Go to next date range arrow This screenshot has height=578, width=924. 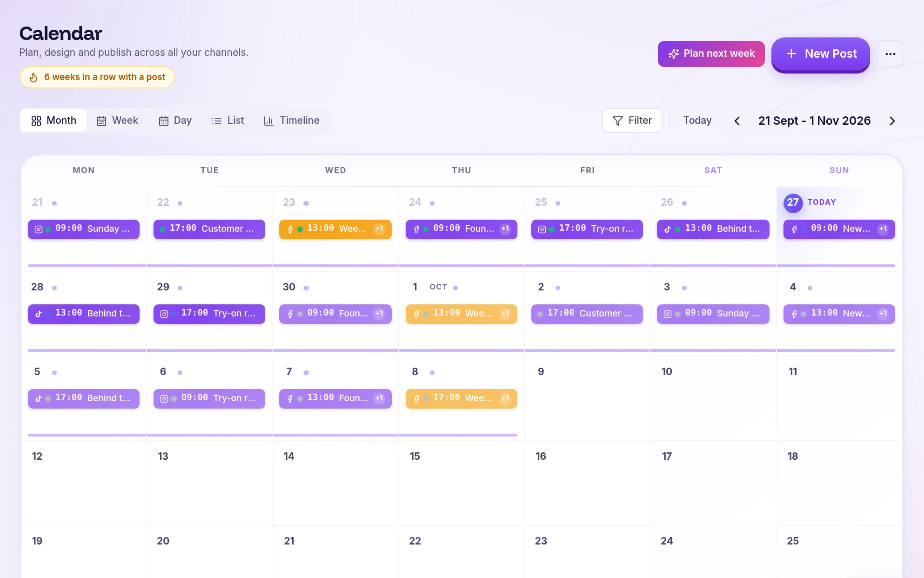pyautogui.click(x=892, y=121)
